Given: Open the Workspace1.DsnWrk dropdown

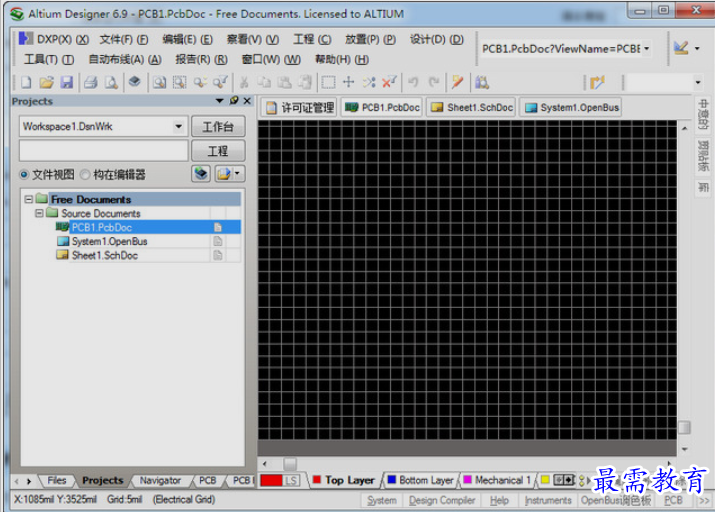Looking at the screenshot, I should [x=179, y=127].
